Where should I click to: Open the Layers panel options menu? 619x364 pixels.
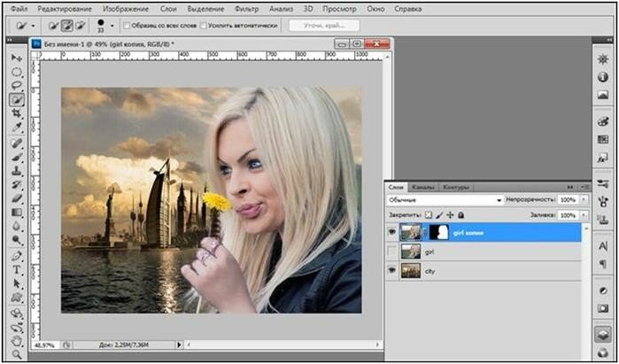[584, 187]
